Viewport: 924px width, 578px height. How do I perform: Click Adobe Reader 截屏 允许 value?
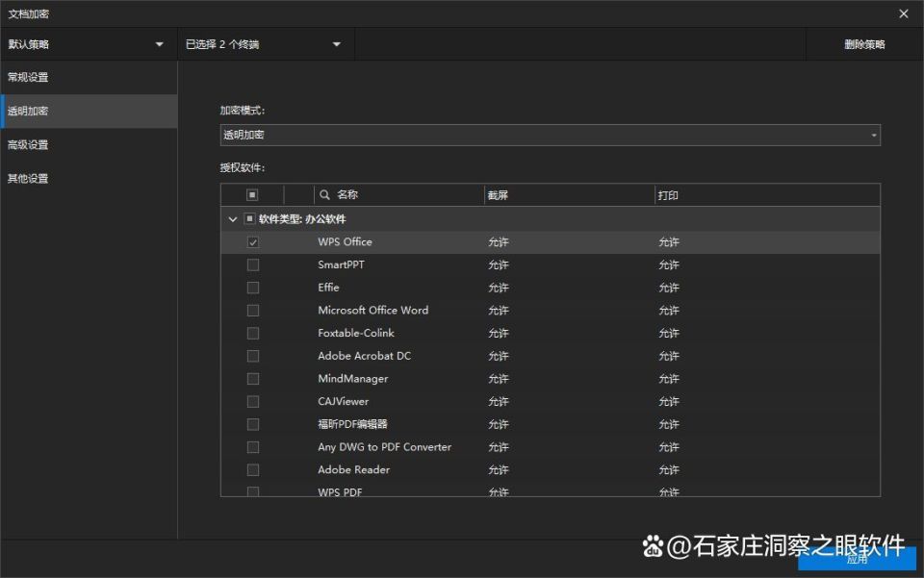498,469
